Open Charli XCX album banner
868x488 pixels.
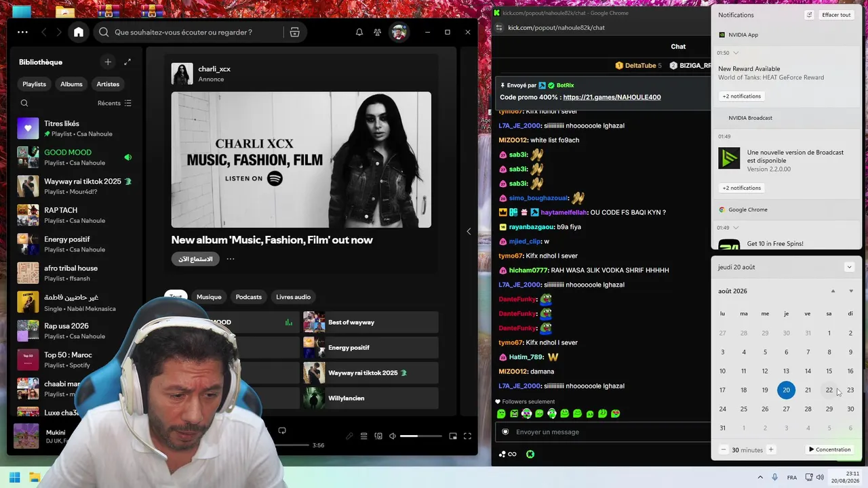click(301, 160)
